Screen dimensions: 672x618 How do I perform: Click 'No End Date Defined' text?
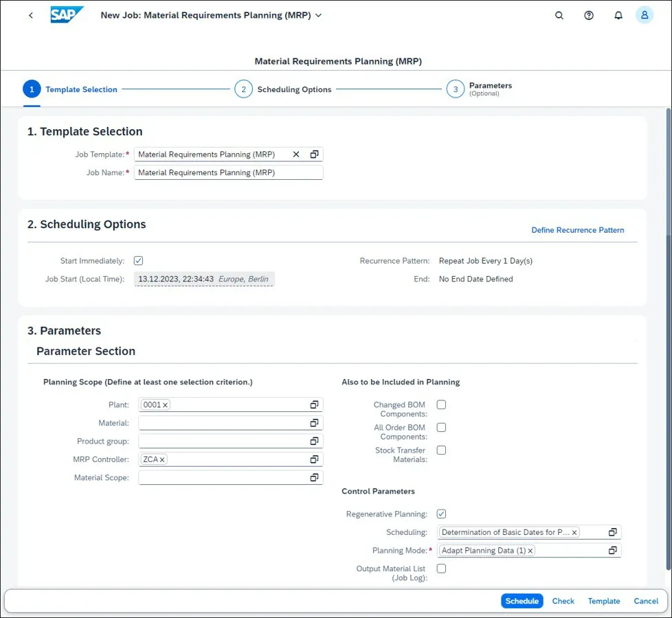475,279
